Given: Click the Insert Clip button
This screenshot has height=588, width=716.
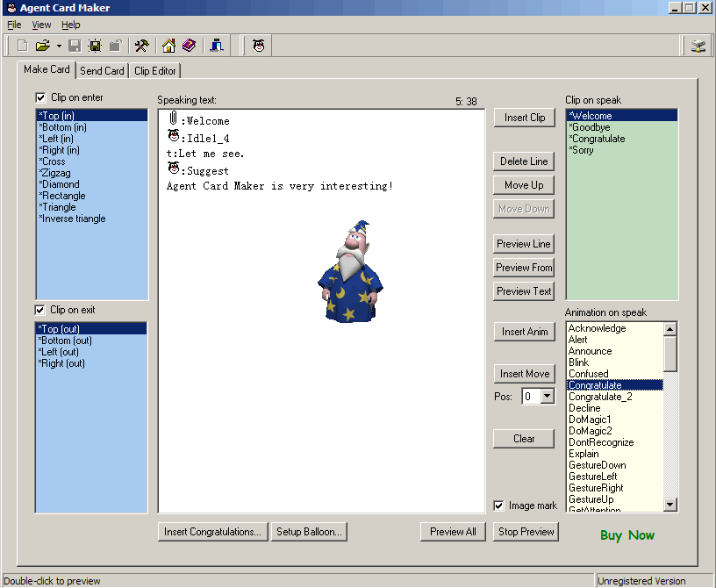Looking at the screenshot, I should [x=525, y=118].
